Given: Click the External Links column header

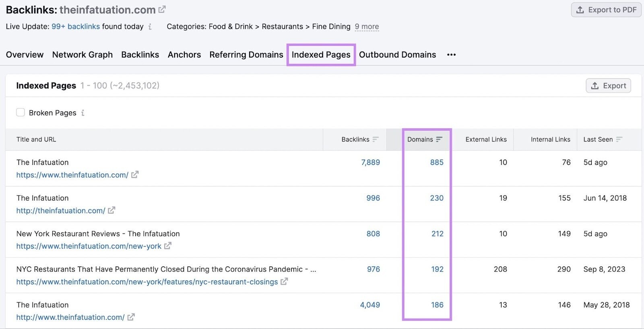Looking at the screenshot, I should pyautogui.click(x=486, y=140).
